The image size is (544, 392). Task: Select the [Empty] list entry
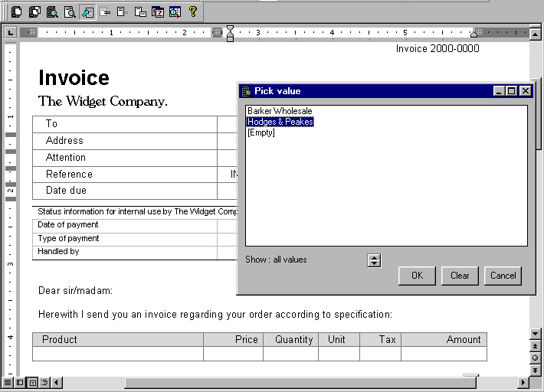click(261, 132)
